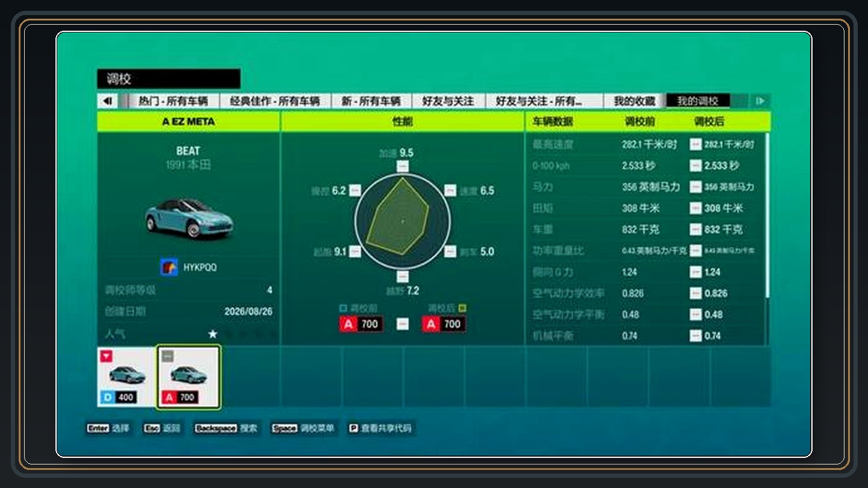The image size is (868, 488).
Task: Click the 调校后 column header
Action: click(x=709, y=122)
